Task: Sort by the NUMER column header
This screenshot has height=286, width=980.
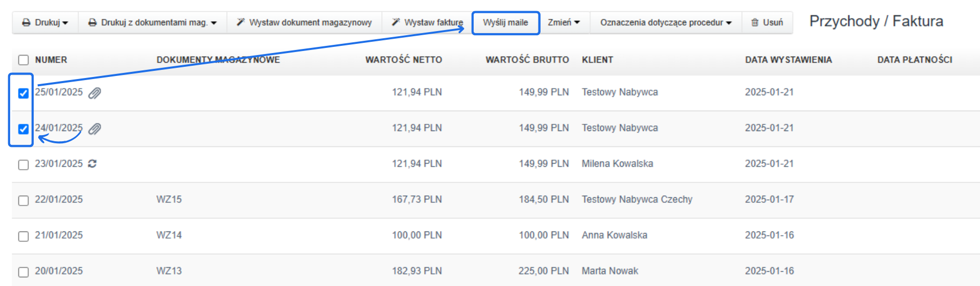Action: coord(51,60)
